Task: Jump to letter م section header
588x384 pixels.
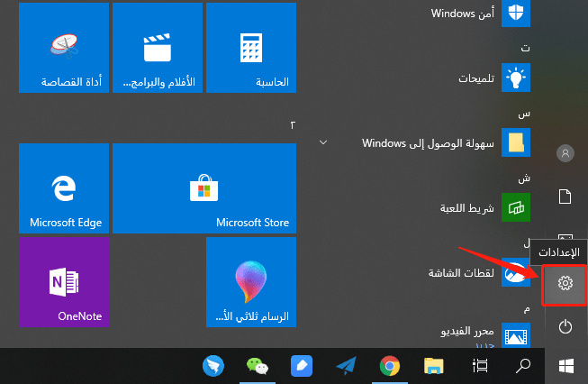Action: point(527,309)
